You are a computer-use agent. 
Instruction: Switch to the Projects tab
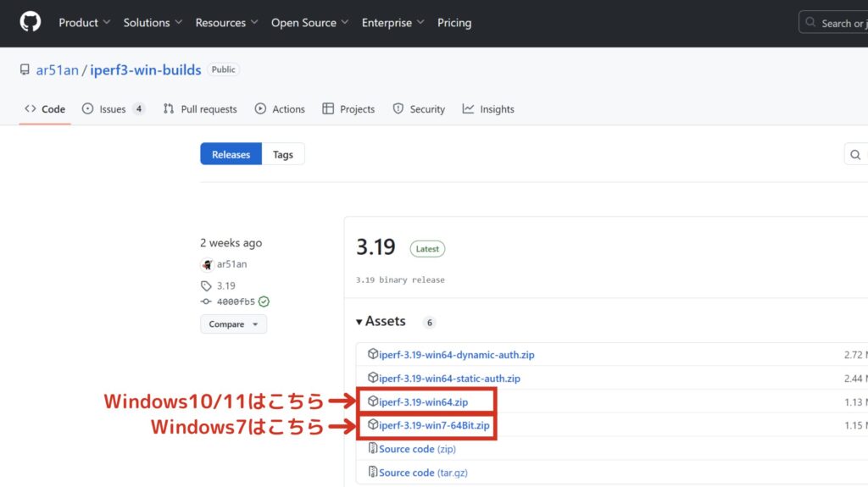pyautogui.click(x=348, y=109)
